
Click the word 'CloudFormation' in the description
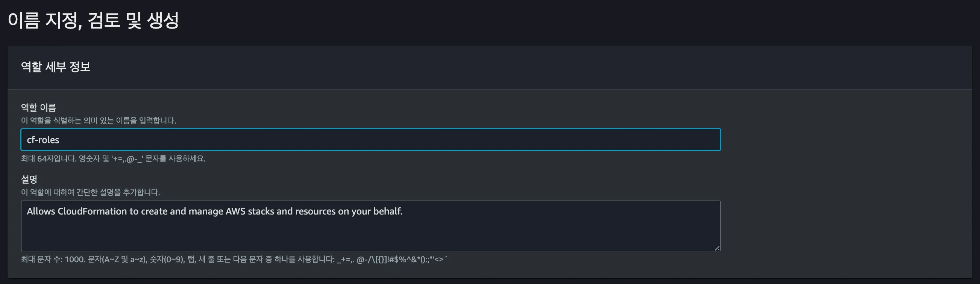[x=92, y=211]
